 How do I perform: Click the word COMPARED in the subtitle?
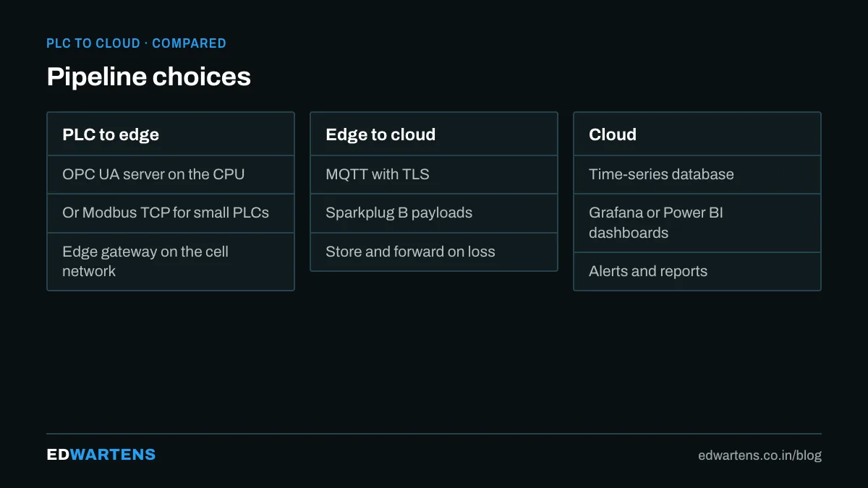point(189,43)
